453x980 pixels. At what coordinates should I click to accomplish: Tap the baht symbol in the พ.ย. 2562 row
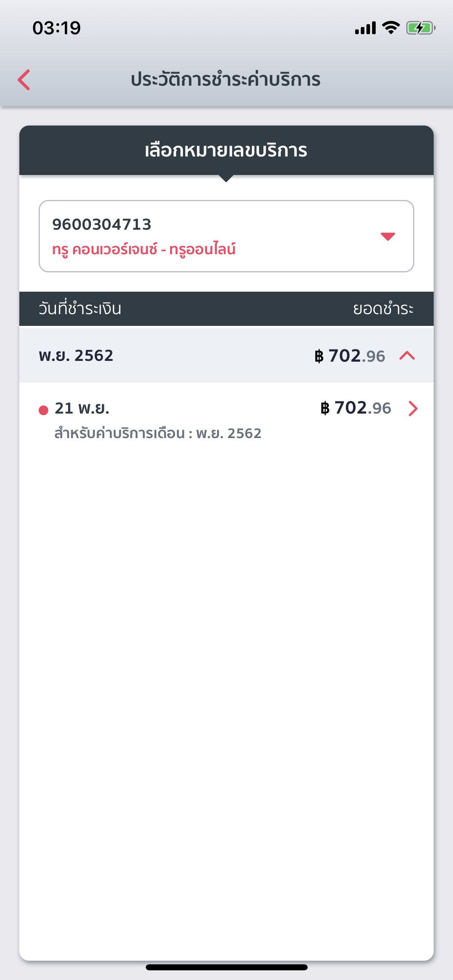coord(319,356)
